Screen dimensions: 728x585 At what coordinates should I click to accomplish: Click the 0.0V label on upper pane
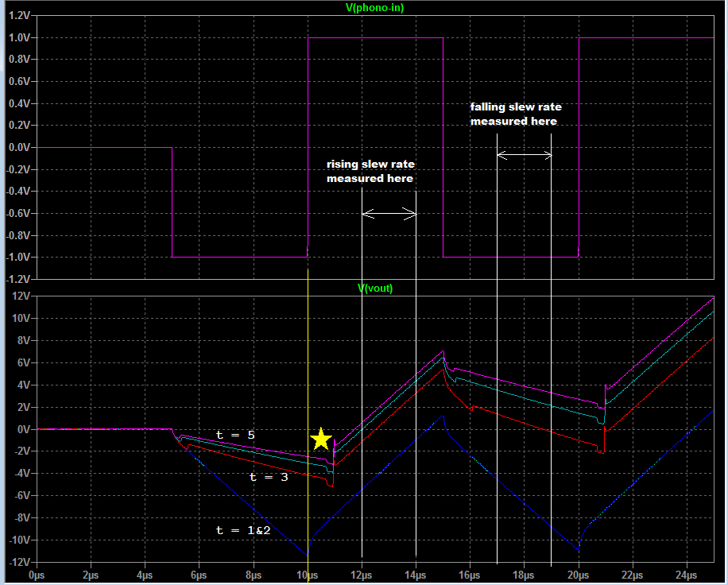pyautogui.click(x=20, y=147)
